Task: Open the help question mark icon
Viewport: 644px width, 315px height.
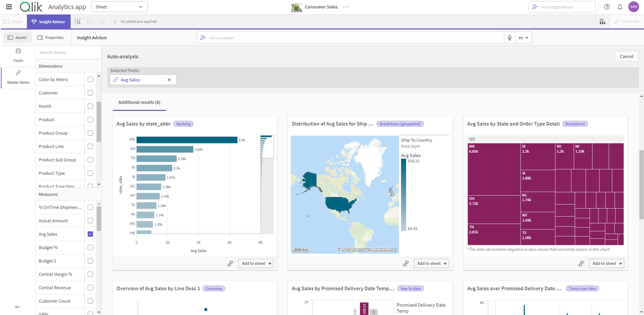Action: [607, 7]
